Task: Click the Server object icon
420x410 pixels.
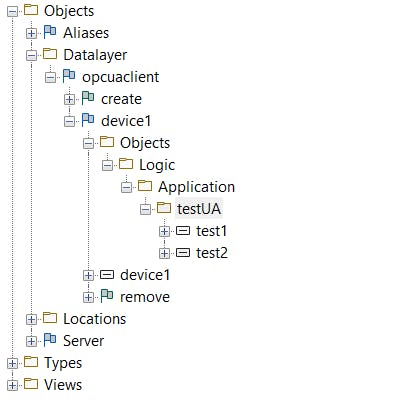Action: click(50, 340)
